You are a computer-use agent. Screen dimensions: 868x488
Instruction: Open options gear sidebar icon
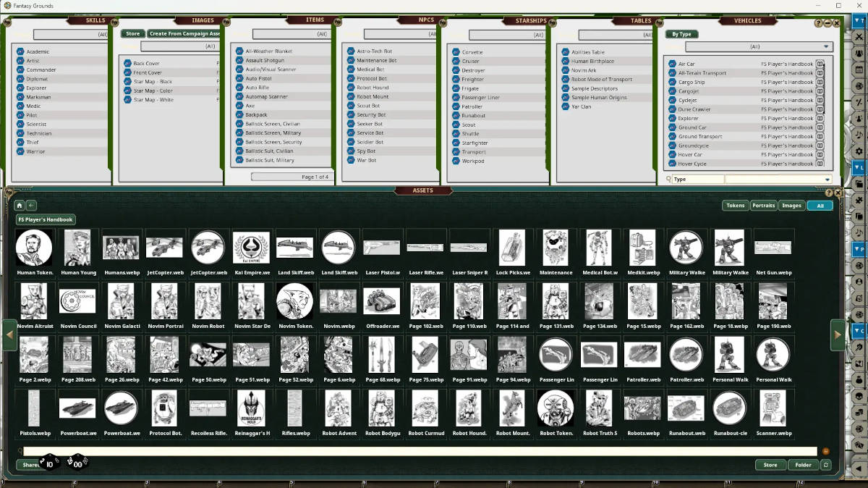click(x=859, y=151)
